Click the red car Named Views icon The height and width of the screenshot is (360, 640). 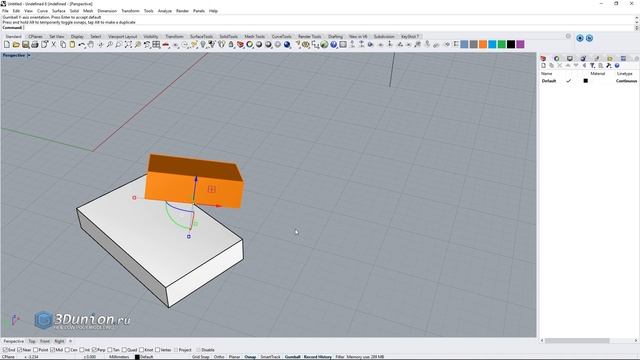(166, 44)
